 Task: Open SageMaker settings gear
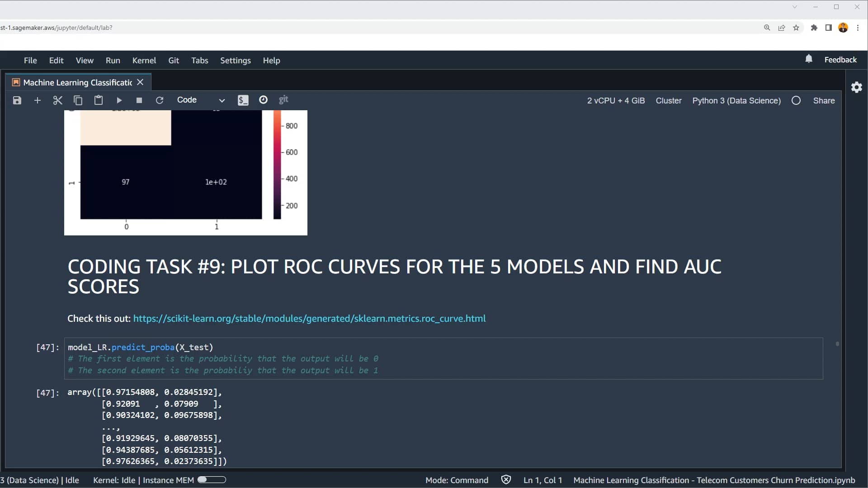pyautogui.click(x=857, y=87)
